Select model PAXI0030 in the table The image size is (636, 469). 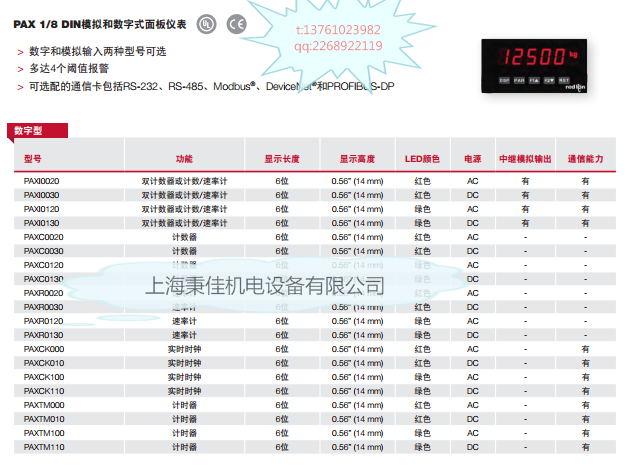coord(41,195)
